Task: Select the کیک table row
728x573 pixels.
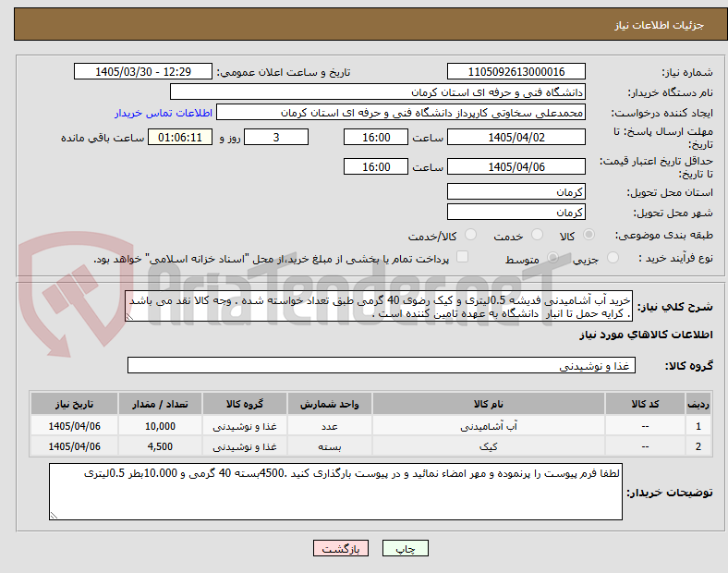Action: pos(370,446)
